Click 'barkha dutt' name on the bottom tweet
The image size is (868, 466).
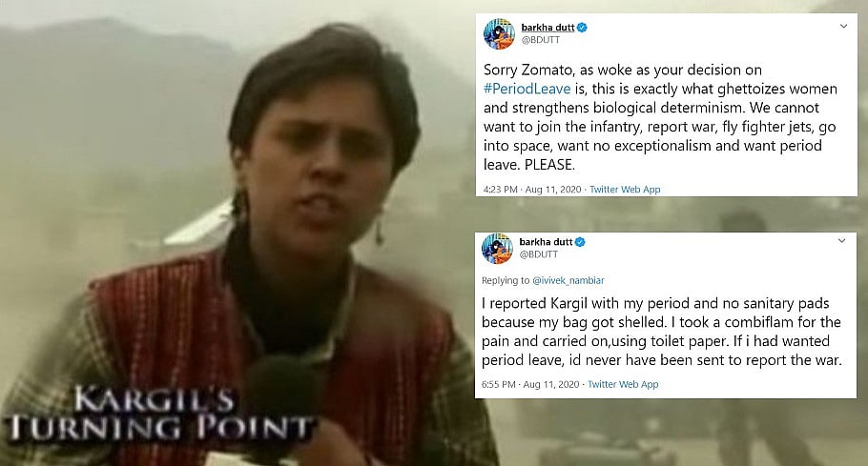pyautogui.click(x=546, y=241)
